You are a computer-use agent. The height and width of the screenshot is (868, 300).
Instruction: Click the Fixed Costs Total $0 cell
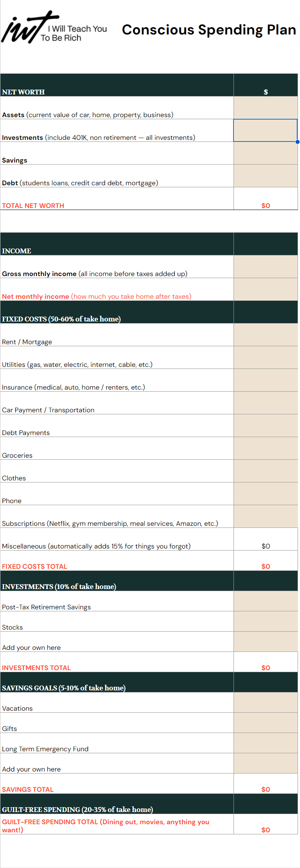266,561
